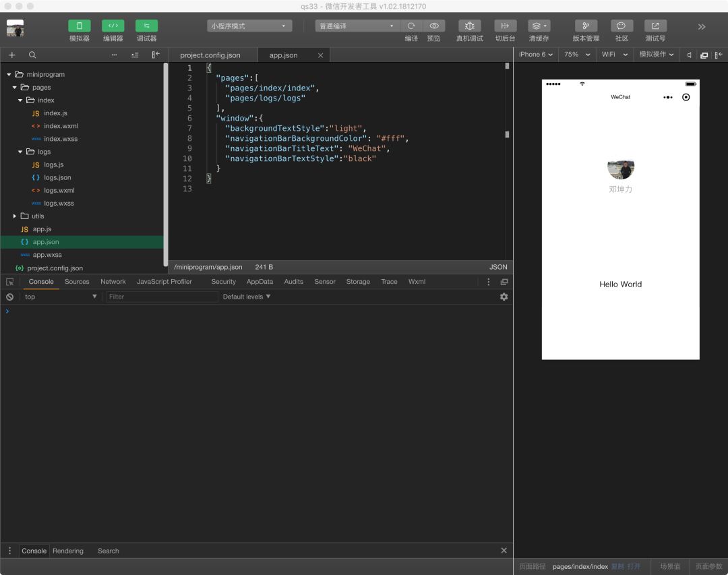Screen dimensions: 728x575
Task: Open the iPhone 6 device dropdown
Action: [536, 55]
